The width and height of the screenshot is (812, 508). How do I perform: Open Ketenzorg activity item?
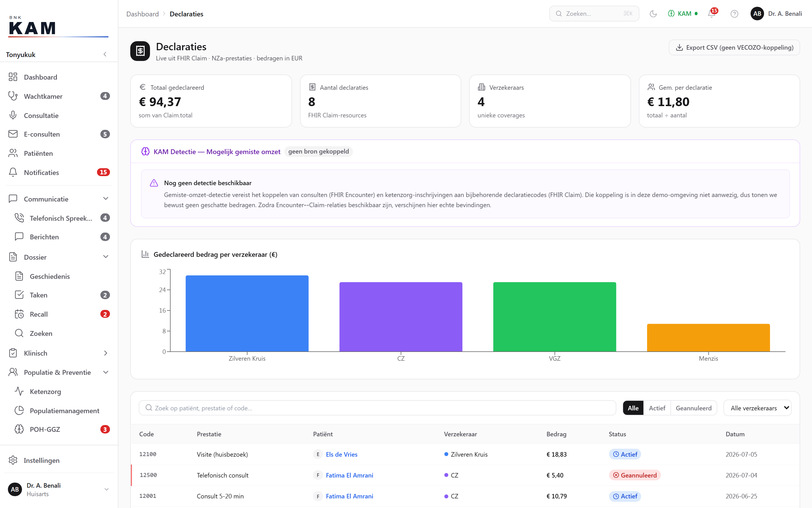pyautogui.click(x=62, y=391)
